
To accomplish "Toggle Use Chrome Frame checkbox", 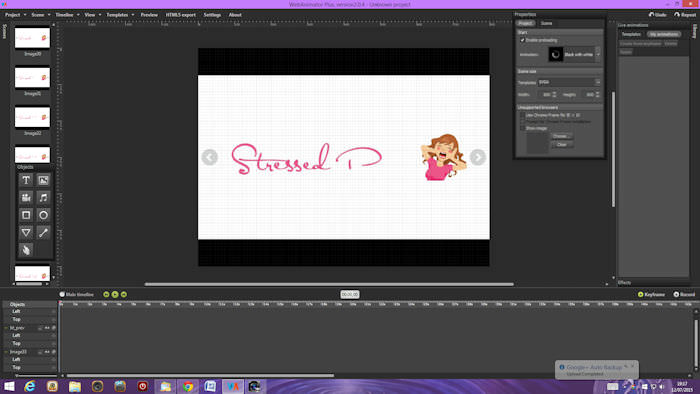I will (522, 115).
